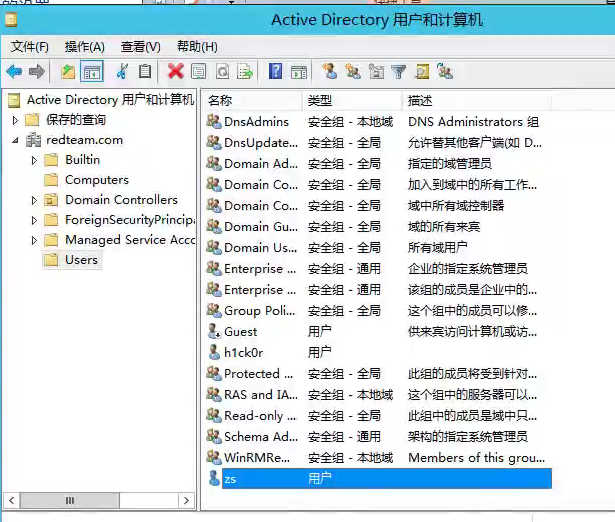Open the 文件(F) menu
Image resolution: width=615 pixels, height=522 pixels.
30,46
